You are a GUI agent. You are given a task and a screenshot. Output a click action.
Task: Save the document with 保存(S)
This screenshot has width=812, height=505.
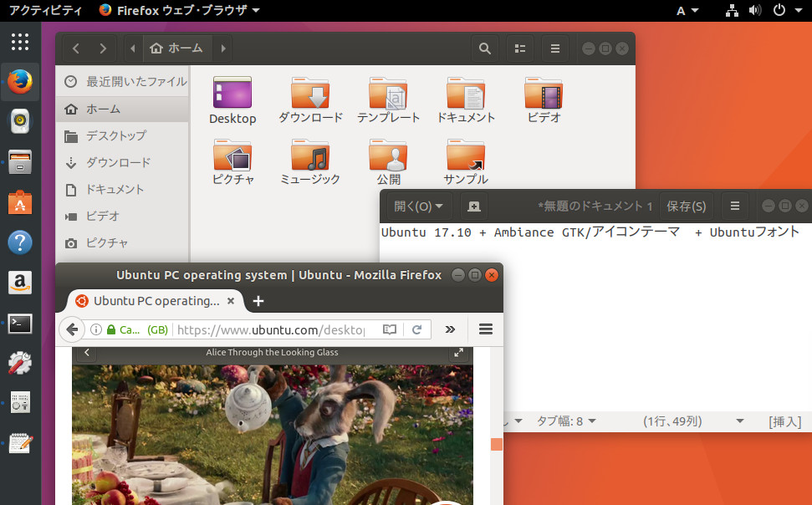coord(686,206)
